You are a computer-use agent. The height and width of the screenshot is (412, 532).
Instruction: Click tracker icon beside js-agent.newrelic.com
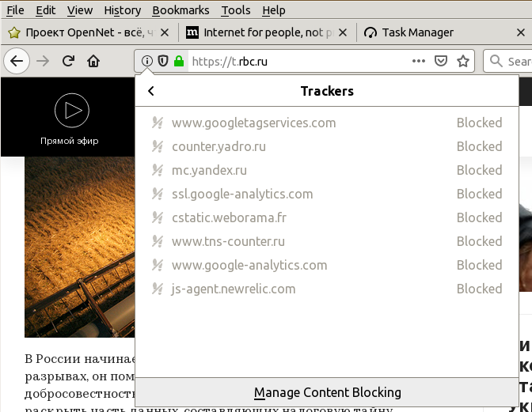pyautogui.click(x=158, y=289)
